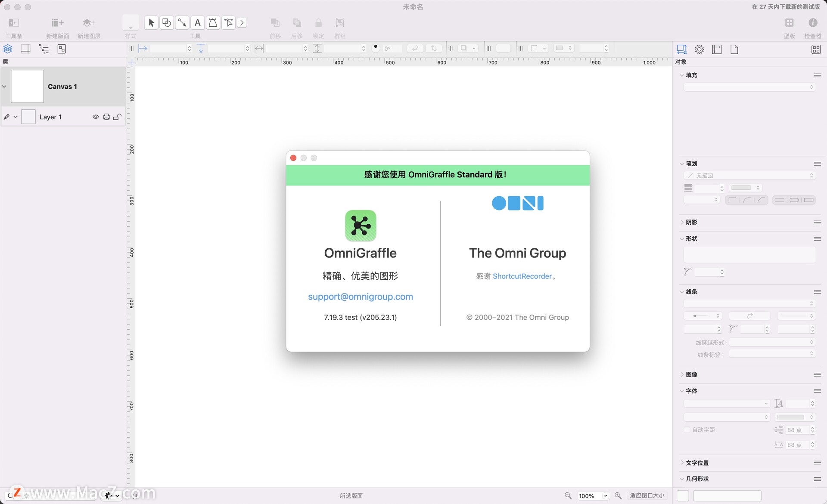Open the stroke type dropdown
This screenshot has width=827, height=504.
click(749, 176)
